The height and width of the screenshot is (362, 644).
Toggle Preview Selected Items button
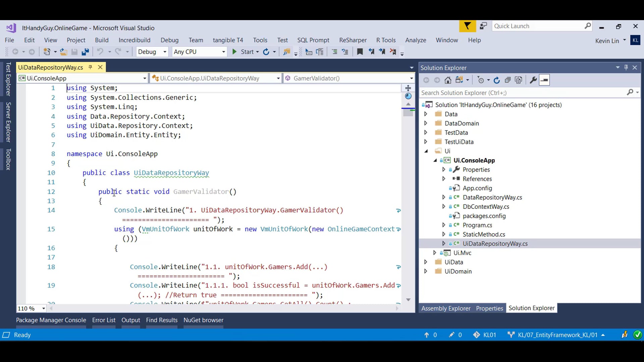pyautogui.click(x=544, y=80)
